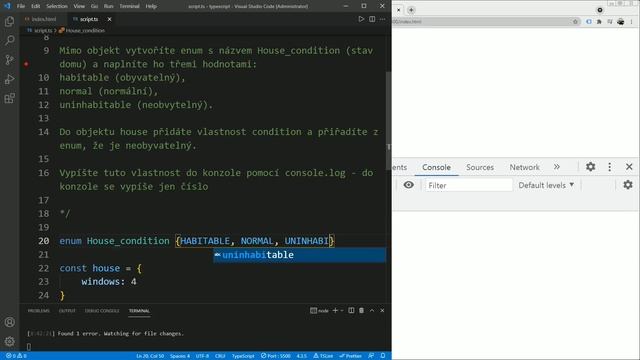Open the editor More Actions ellipsis
Viewport: 640px width, 360px height.
382,19
